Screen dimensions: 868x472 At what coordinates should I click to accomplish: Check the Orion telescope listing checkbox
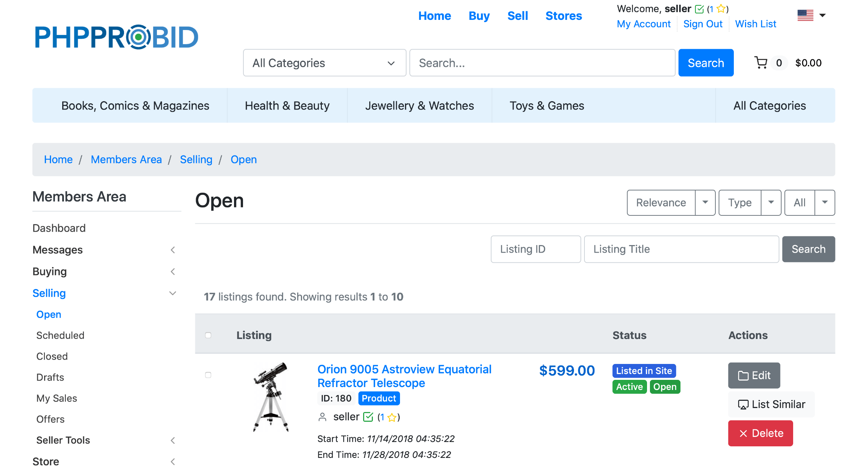coord(208,375)
